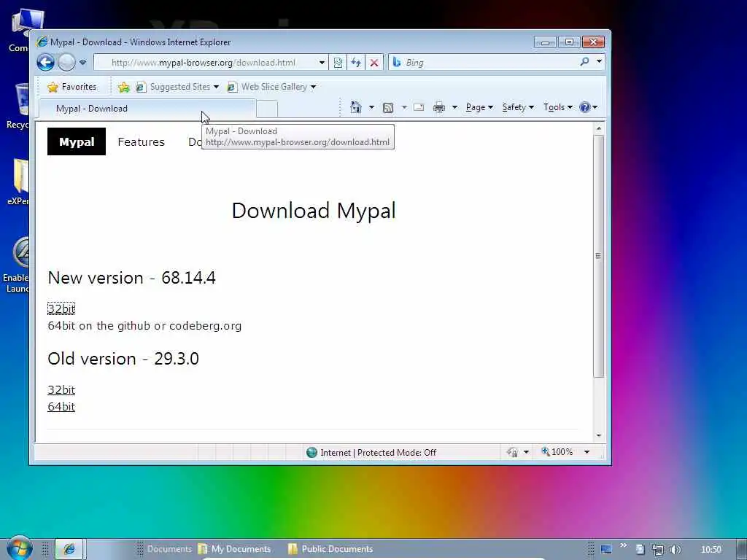747x560 pixels.
Task: Click the Read Mail icon
Action: pyautogui.click(x=419, y=107)
